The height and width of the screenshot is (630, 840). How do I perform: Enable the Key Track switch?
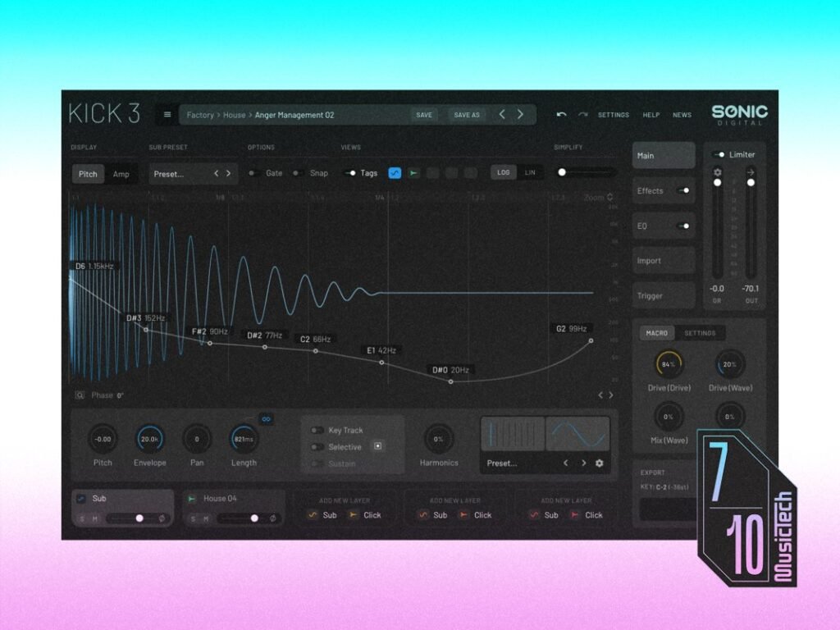[317, 430]
